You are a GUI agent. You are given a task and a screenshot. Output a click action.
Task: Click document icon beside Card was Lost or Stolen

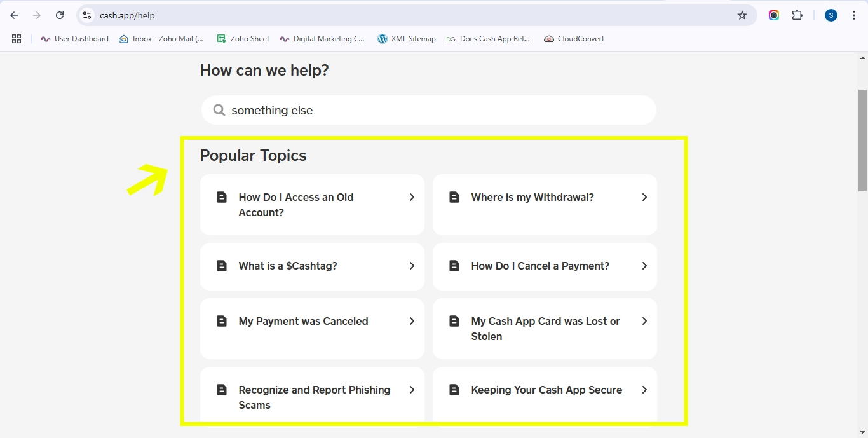[x=454, y=321]
